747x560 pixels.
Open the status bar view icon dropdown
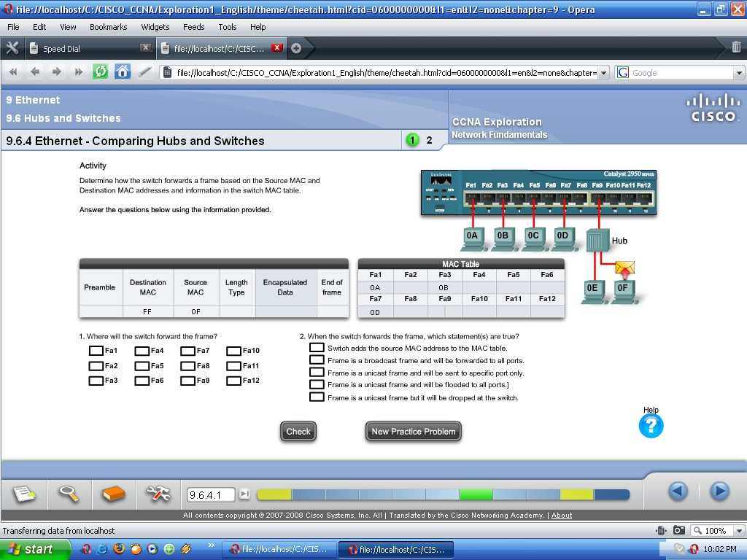click(x=661, y=530)
